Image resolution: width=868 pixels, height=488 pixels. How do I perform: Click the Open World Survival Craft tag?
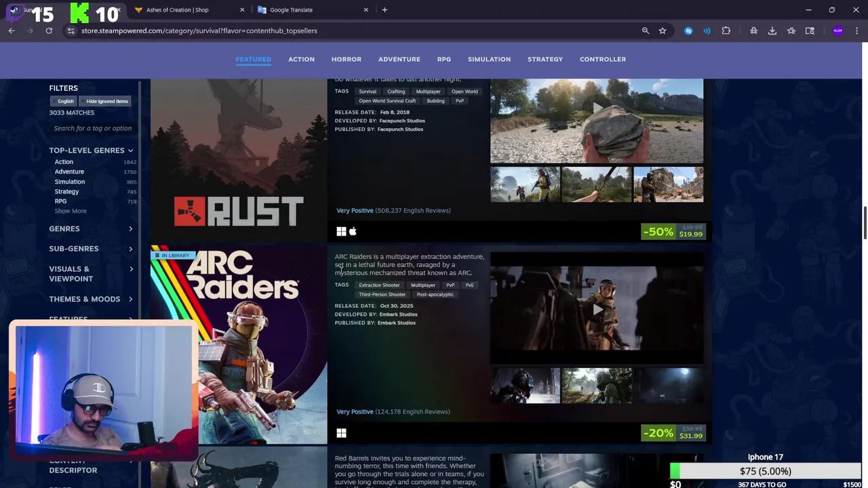coord(387,101)
